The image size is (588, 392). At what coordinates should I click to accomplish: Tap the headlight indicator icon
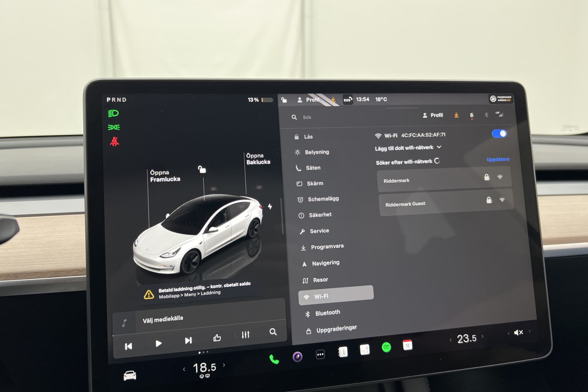point(113,113)
